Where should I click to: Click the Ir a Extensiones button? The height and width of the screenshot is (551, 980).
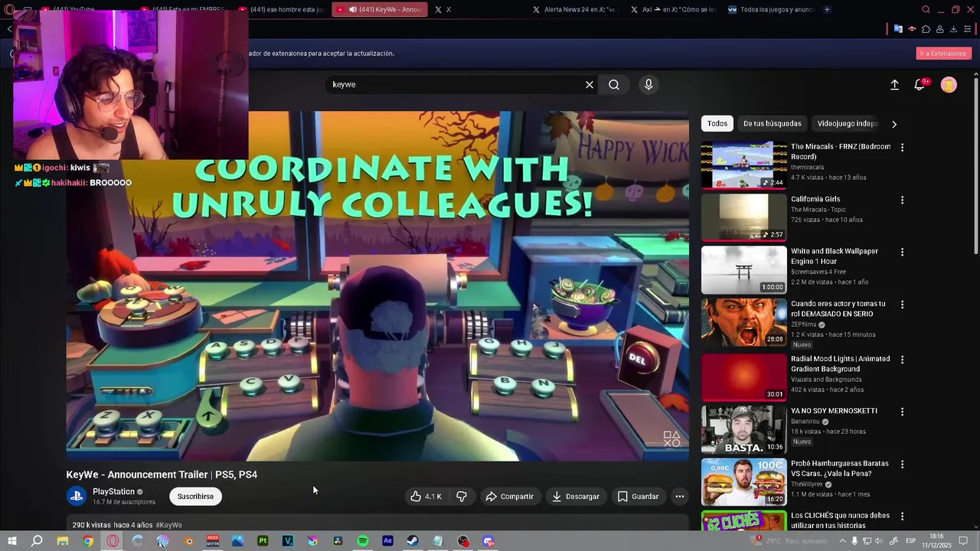(x=943, y=54)
